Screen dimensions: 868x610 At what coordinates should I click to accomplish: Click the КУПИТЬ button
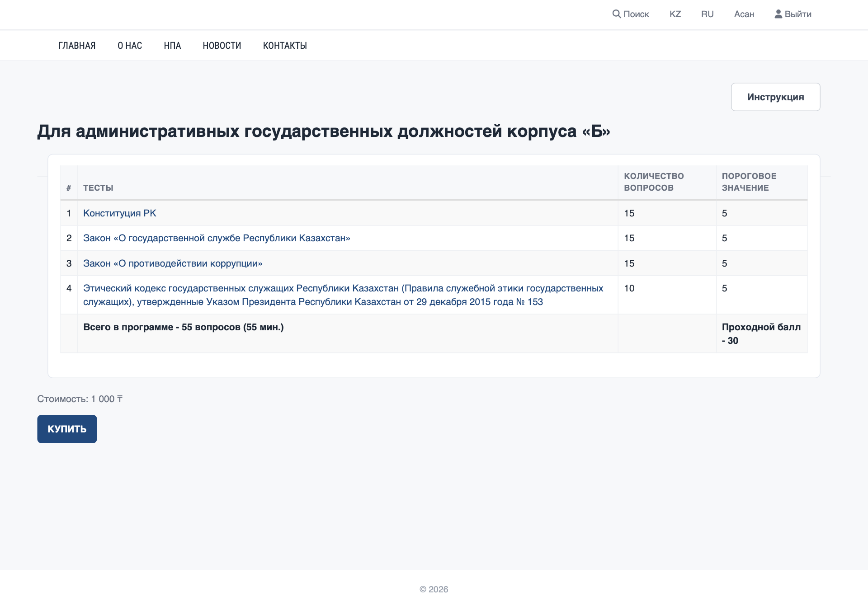67,429
